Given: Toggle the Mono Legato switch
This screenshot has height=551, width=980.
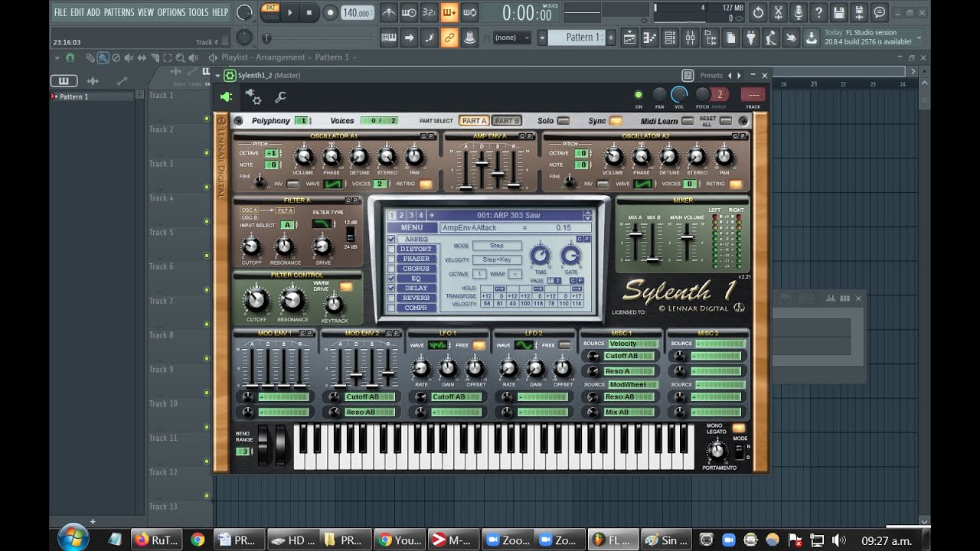Looking at the screenshot, I should click(x=739, y=428).
